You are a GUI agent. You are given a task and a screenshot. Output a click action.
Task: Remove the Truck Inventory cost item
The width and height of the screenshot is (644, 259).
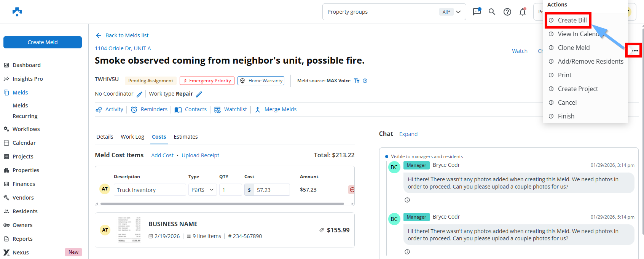tap(352, 190)
